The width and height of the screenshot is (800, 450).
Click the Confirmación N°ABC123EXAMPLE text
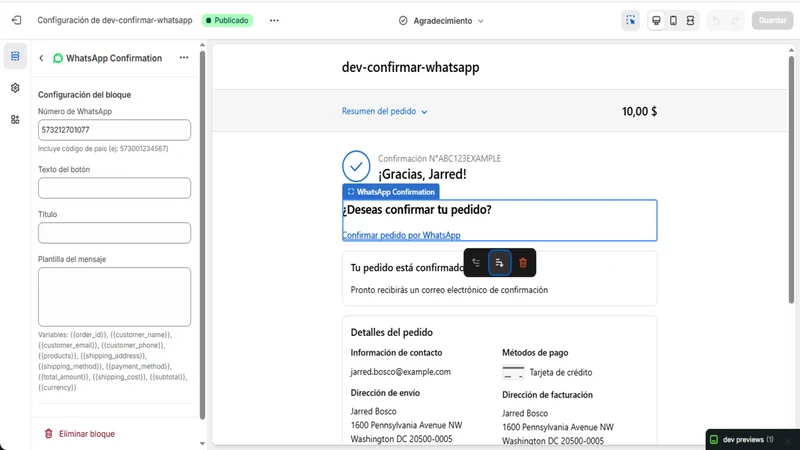pos(439,159)
